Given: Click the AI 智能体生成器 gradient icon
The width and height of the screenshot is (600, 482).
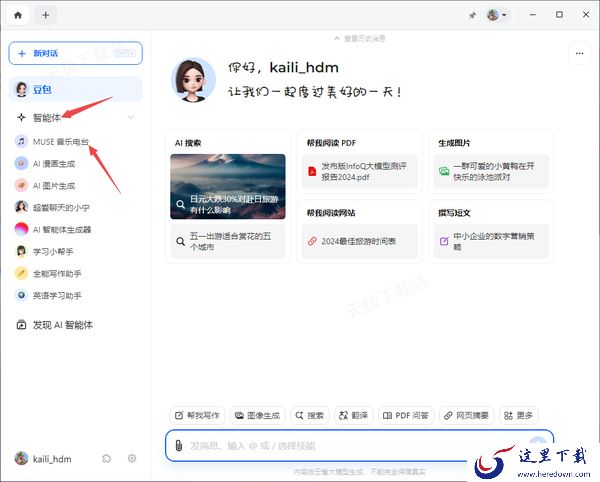Looking at the screenshot, I should [21, 230].
